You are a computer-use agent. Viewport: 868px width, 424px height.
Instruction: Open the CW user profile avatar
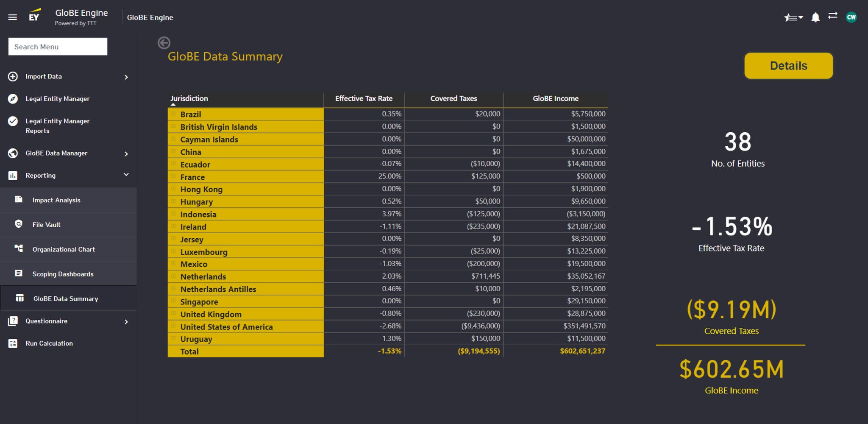[851, 17]
